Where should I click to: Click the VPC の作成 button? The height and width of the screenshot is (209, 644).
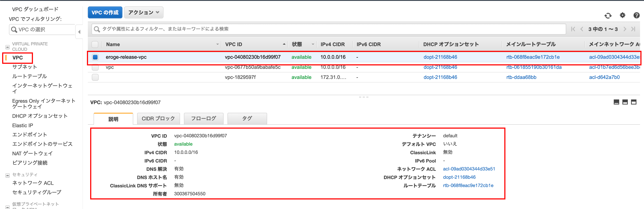click(x=105, y=12)
